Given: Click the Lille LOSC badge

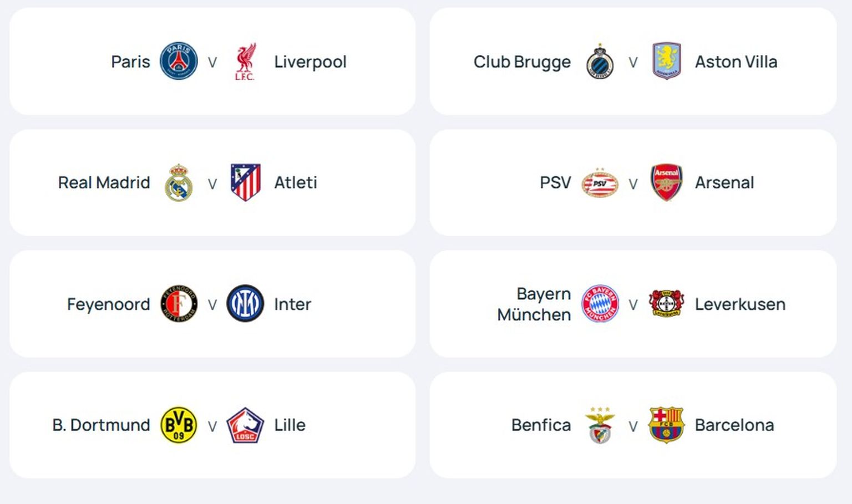Looking at the screenshot, I should 245,425.
